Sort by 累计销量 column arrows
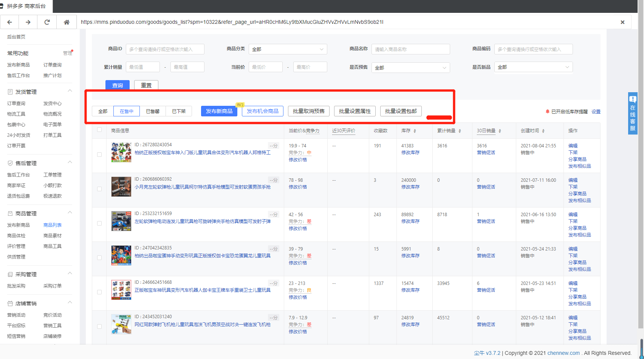 click(460, 131)
